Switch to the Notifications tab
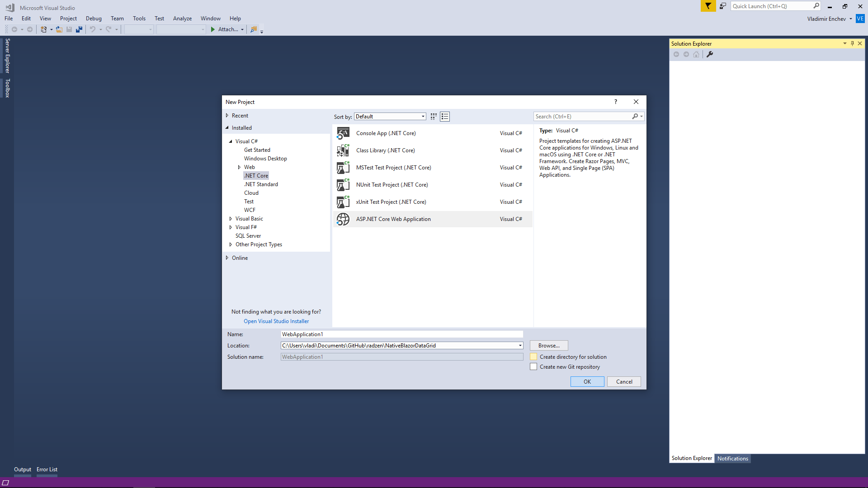The width and height of the screenshot is (868, 488). [x=732, y=459]
